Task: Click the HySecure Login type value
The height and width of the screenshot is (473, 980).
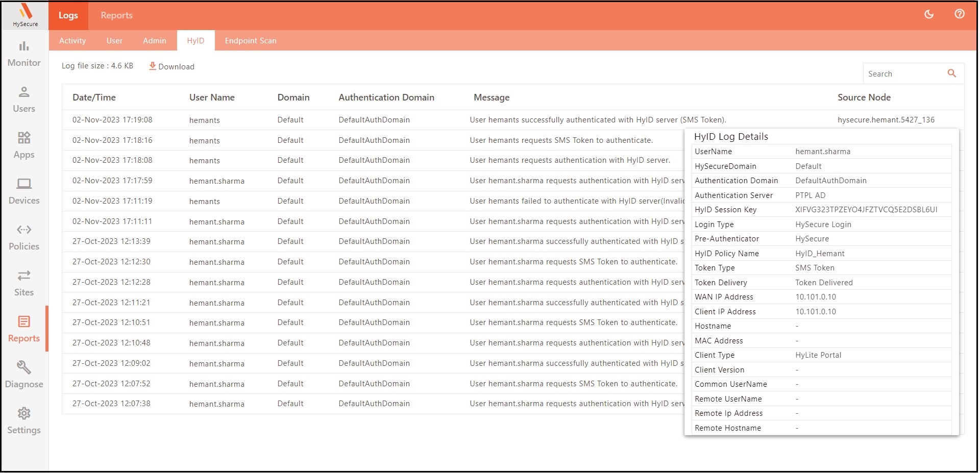Action: 823,225
